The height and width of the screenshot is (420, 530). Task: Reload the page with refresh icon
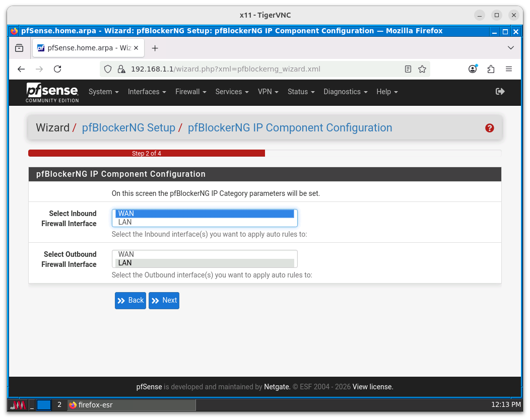click(57, 69)
